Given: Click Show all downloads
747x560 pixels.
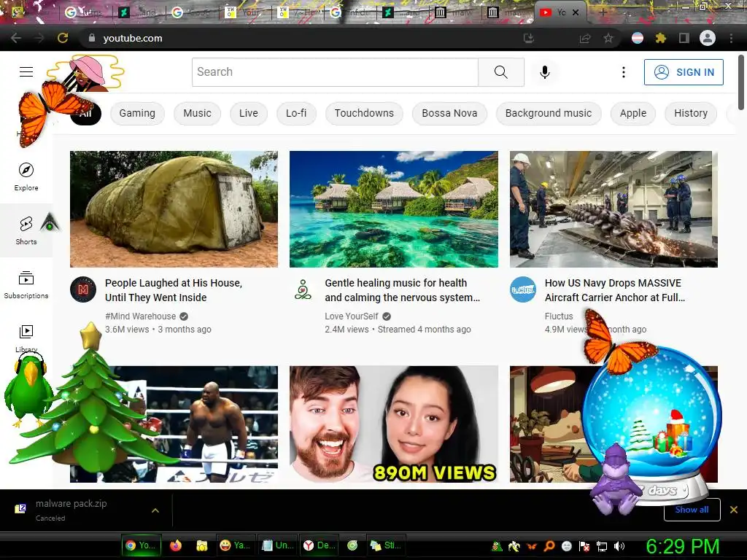Looking at the screenshot, I should (x=692, y=510).
